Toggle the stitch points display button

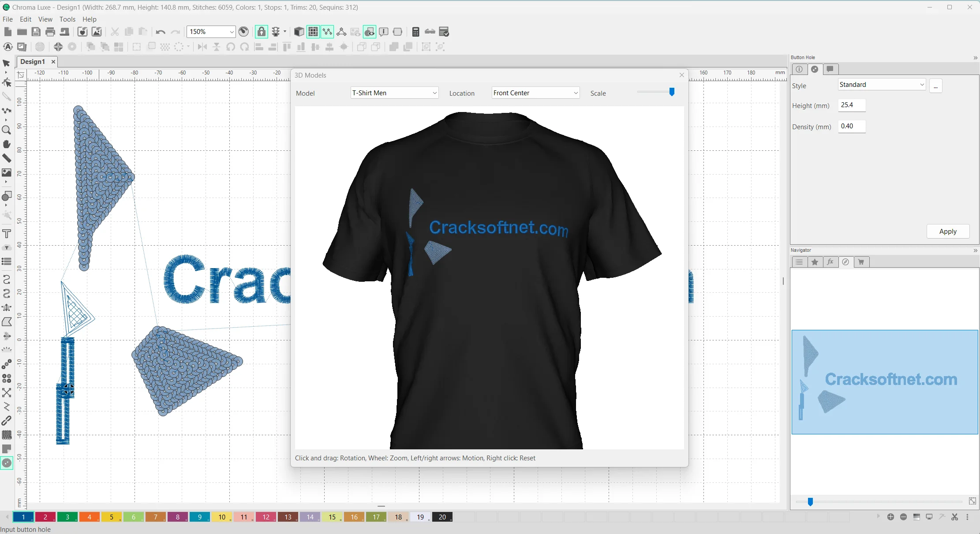[x=327, y=32]
